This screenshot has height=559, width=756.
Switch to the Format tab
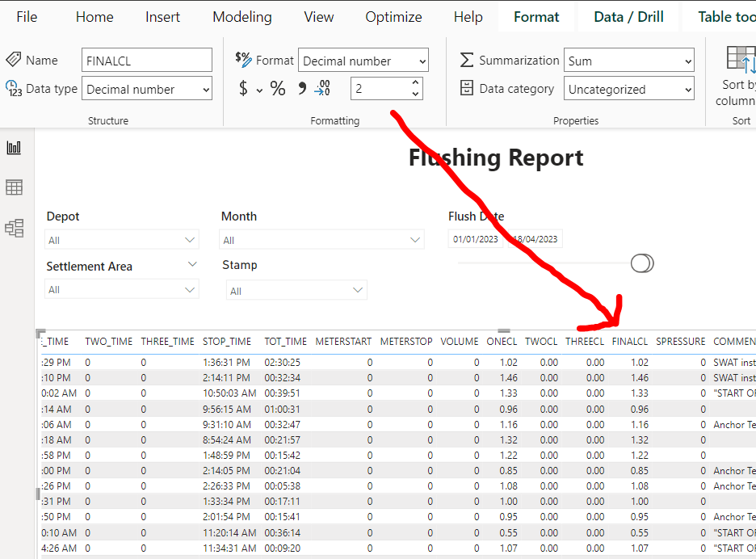536,17
